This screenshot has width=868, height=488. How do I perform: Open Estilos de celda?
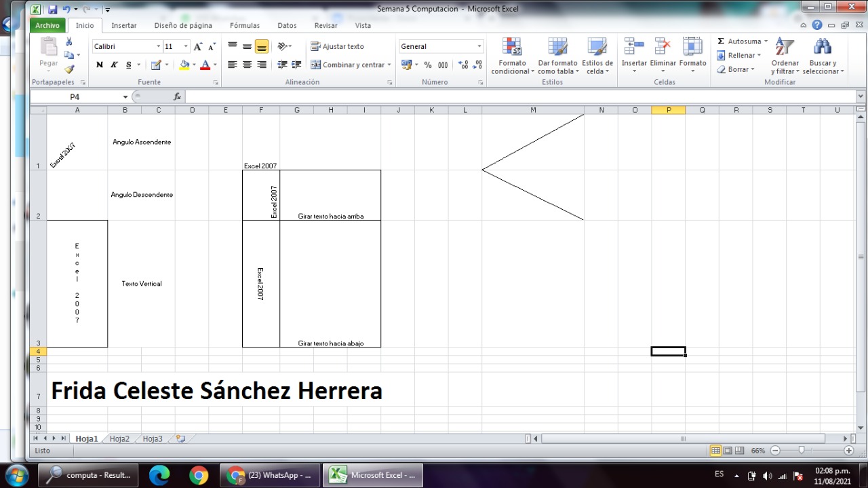click(x=597, y=56)
